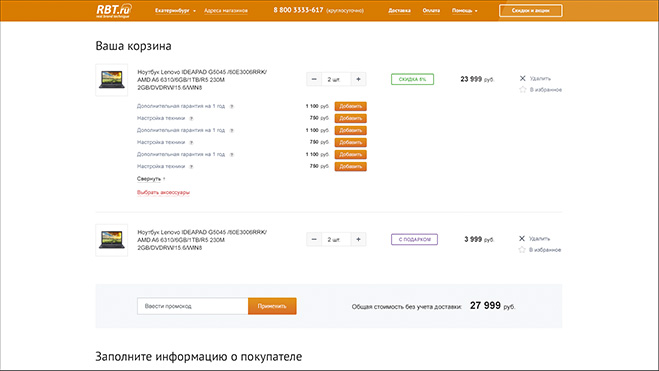Click the Заполните информацию о покупателе heading
The width and height of the screenshot is (659, 371).
coord(198,356)
